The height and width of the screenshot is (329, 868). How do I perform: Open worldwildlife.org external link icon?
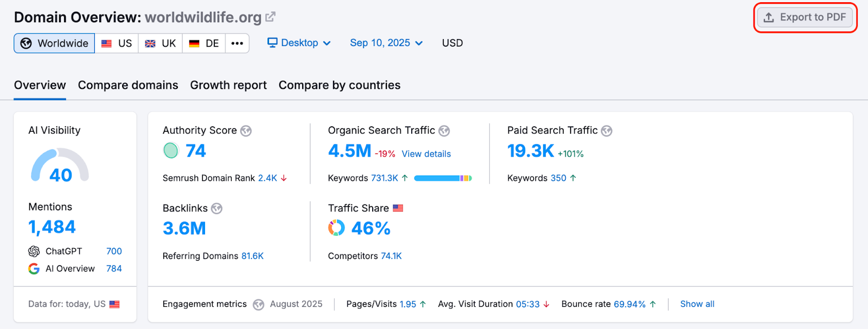pyautogui.click(x=270, y=17)
